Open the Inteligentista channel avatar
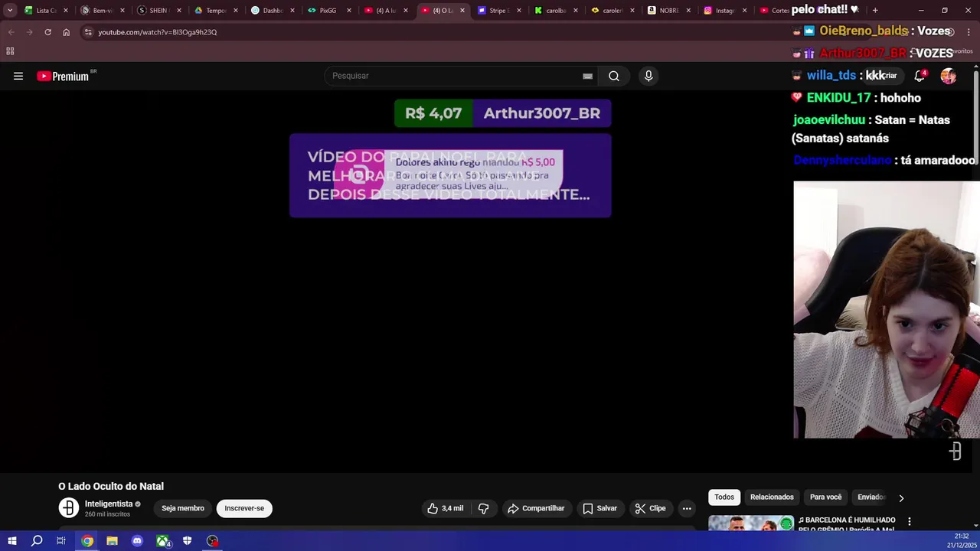The height and width of the screenshot is (551, 980). (x=69, y=508)
